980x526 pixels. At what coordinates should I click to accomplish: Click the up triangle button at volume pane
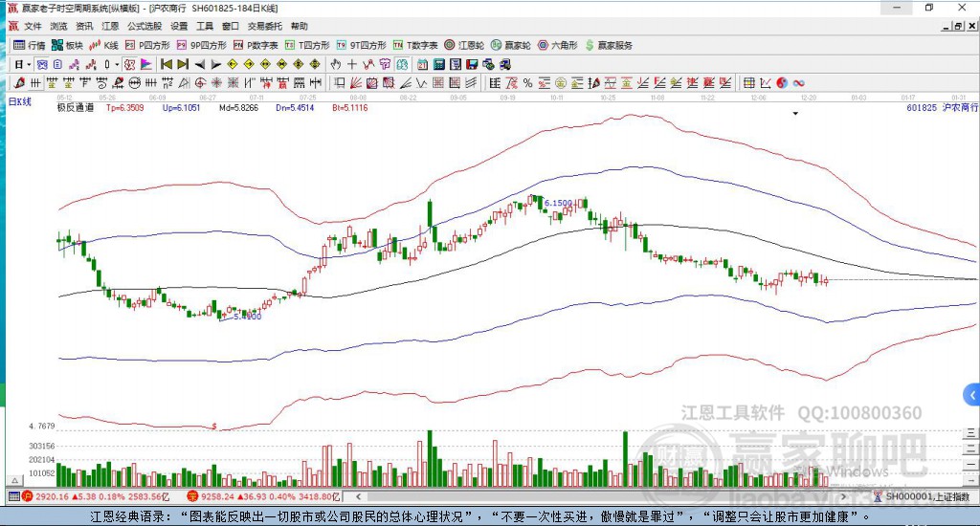15,480
